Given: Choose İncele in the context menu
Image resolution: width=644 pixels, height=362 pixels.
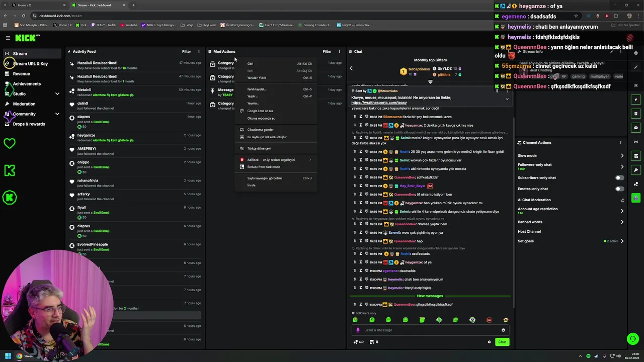Looking at the screenshot, I should 276,185.
